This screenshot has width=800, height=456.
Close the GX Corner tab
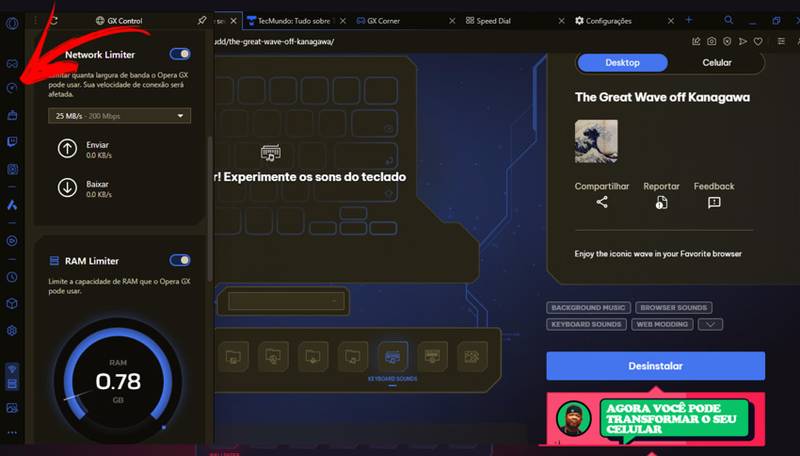coord(452,21)
